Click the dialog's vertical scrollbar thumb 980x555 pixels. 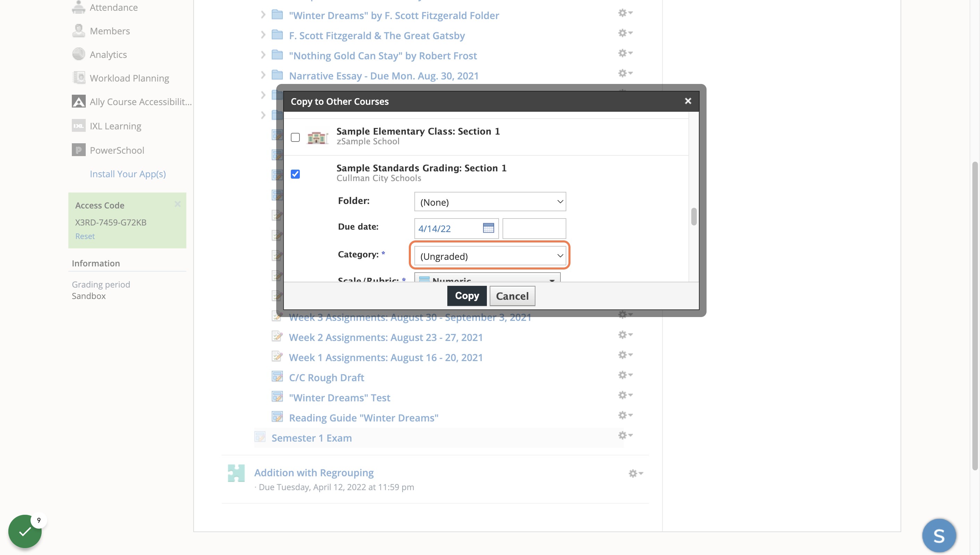pyautogui.click(x=694, y=216)
